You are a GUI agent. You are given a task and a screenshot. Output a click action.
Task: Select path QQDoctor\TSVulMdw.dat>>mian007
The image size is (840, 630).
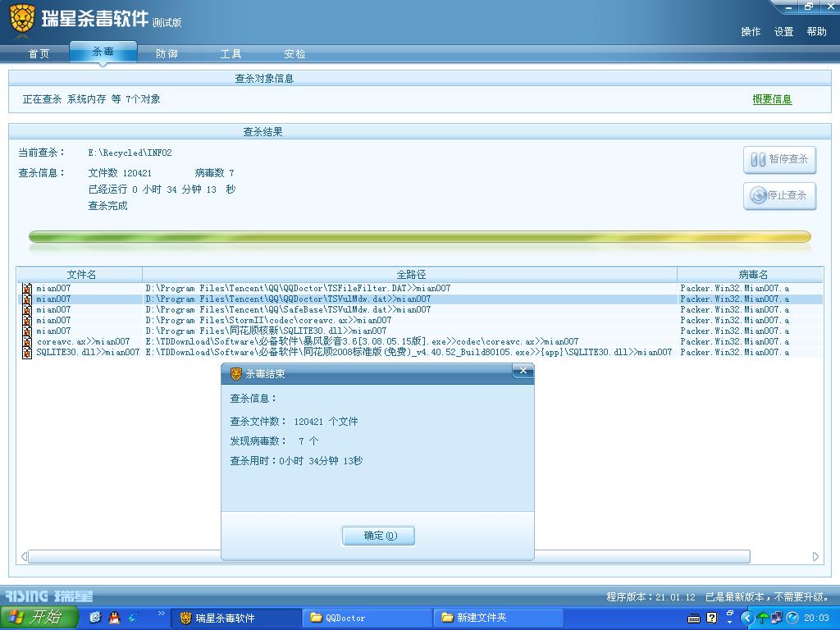tap(288, 299)
